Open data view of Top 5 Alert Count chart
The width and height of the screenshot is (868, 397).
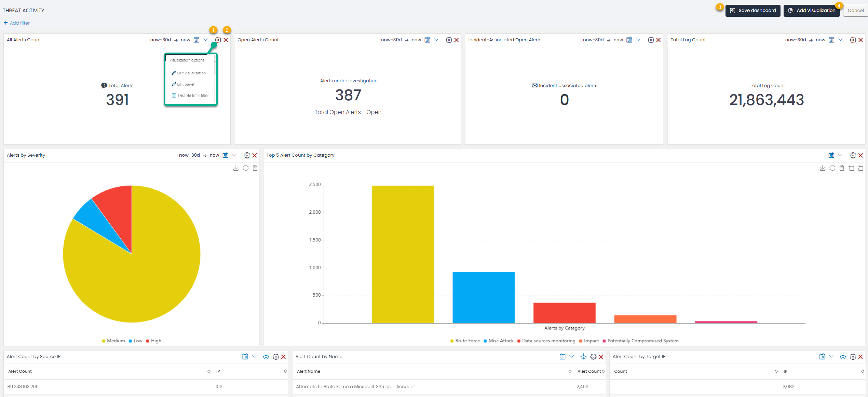[x=842, y=168]
